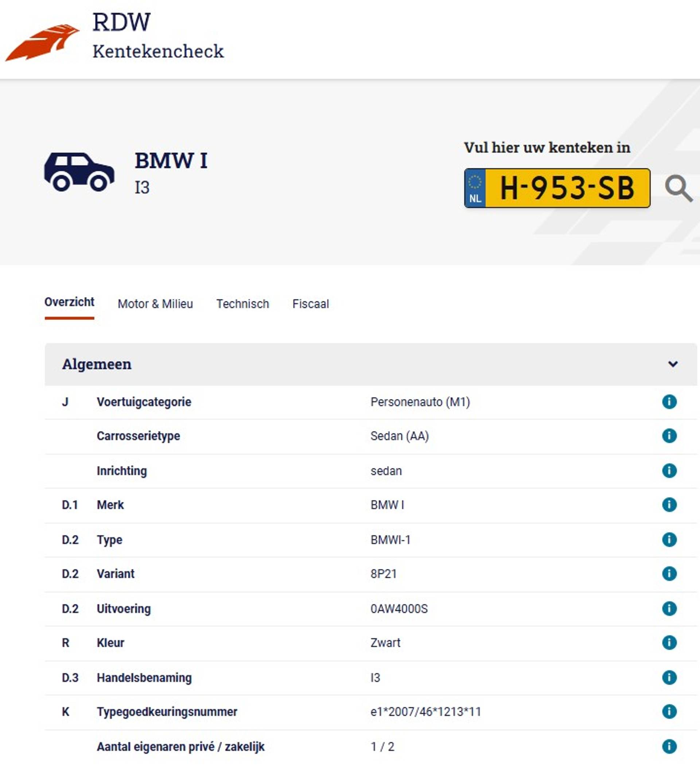Click the value Sedan (AA)
The width and height of the screenshot is (700, 768).
pyautogui.click(x=400, y=436)
